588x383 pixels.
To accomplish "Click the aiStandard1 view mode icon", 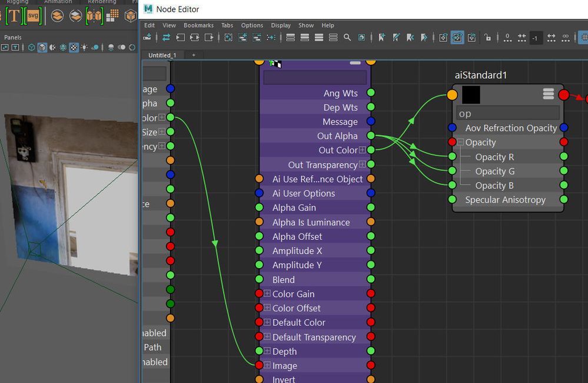I will click(548, 94).
